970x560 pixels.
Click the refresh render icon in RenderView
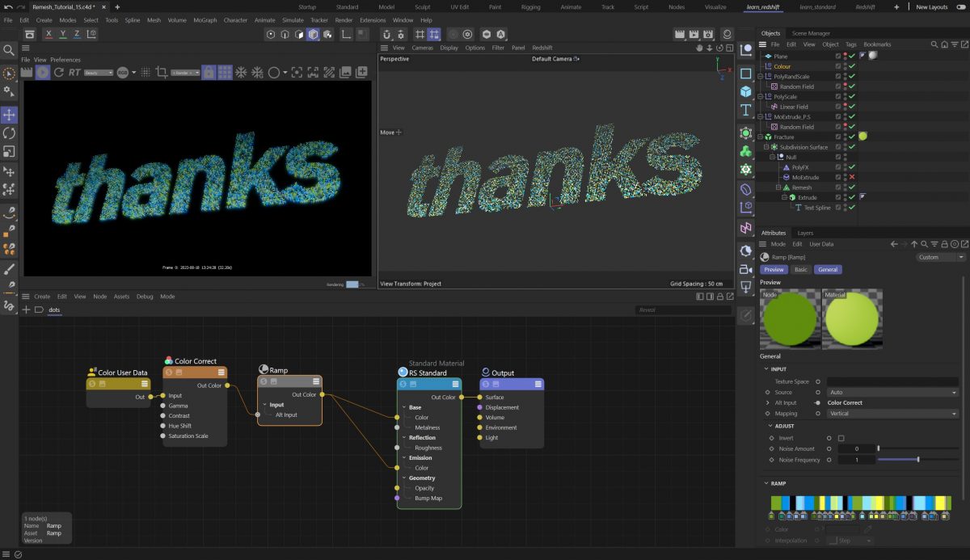[x=58, y=73]
